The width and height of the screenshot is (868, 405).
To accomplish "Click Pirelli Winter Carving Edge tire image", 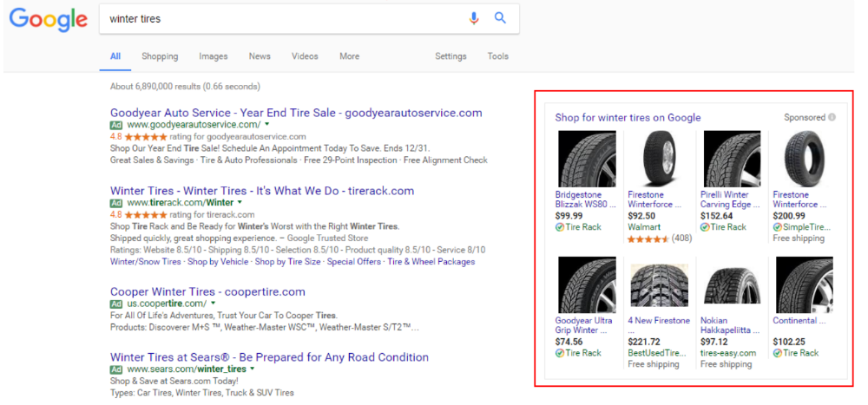I will (732, 159).
